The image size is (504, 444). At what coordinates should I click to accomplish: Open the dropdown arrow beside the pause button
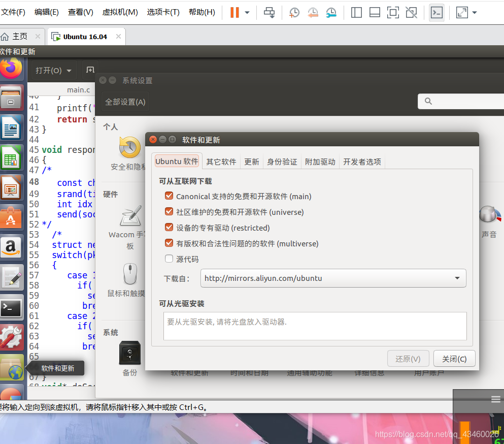pyautogui.click(x=247, y=13)
